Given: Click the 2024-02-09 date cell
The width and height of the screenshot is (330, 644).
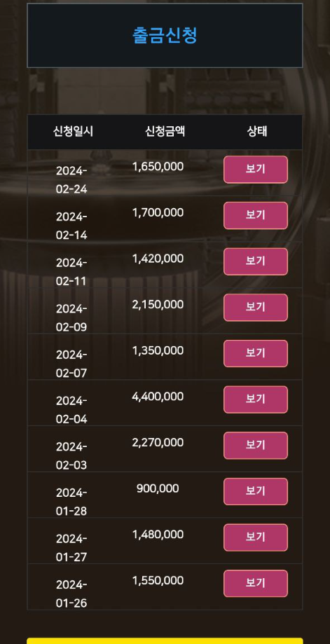Looking at the screenshot, I should coord(71,318).
